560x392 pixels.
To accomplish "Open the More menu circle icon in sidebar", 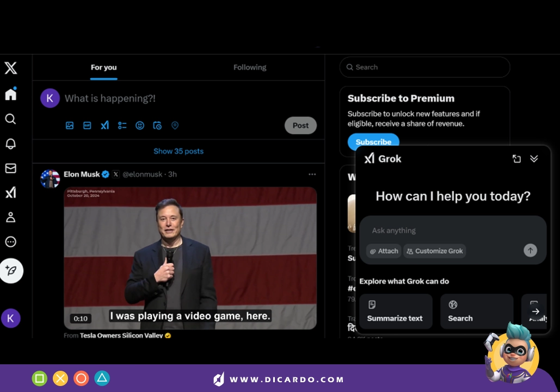I will (x=11, y=242).
